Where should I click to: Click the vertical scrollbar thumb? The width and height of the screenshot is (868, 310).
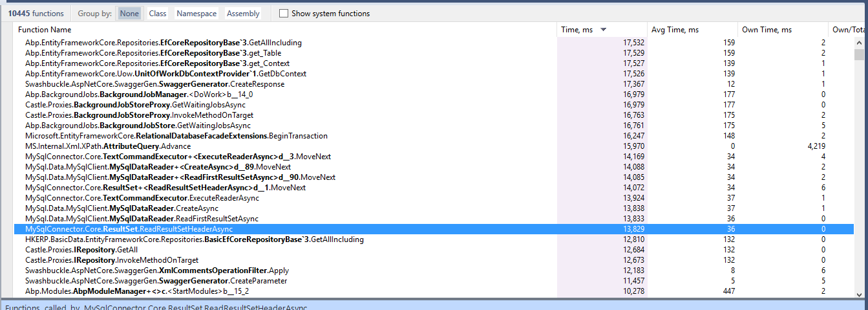(x=860, y=55)
